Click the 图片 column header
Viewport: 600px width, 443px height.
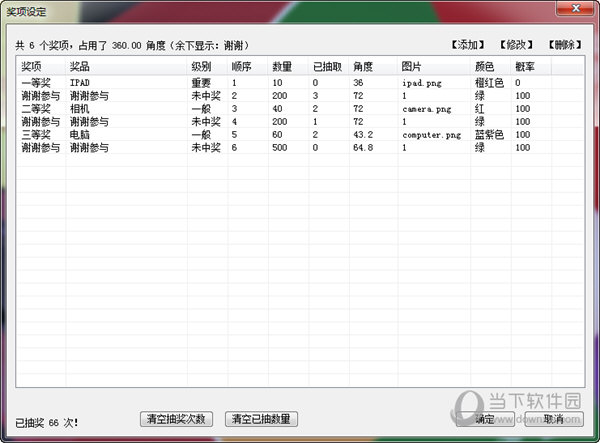coord(434,67)
